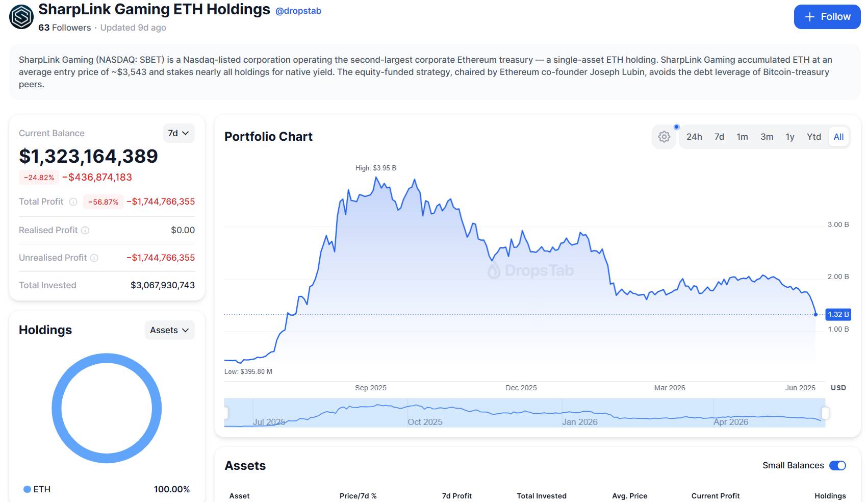Viewport: 868px width, 502px height.
Task: Click the Updated 9d ago text
Action: [x=133, y=28]
